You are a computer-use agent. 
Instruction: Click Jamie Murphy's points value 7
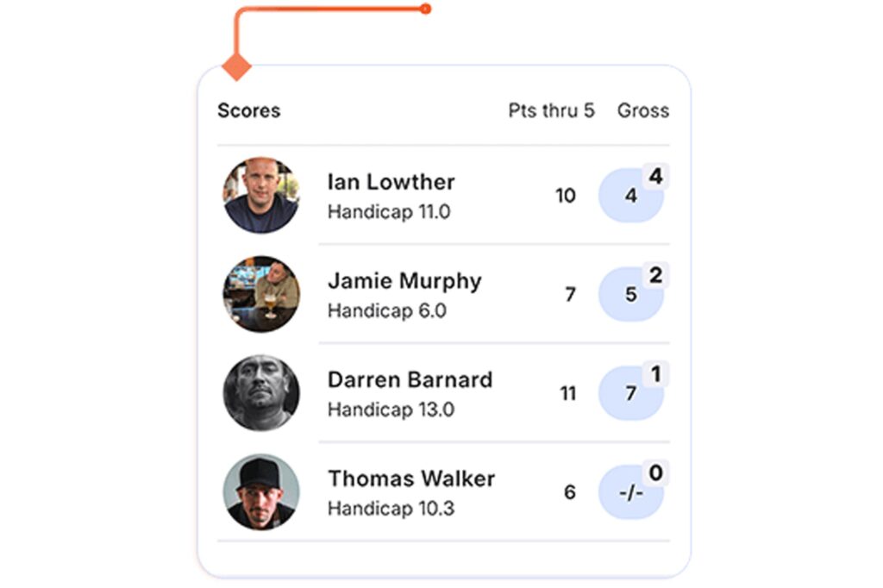569,296
